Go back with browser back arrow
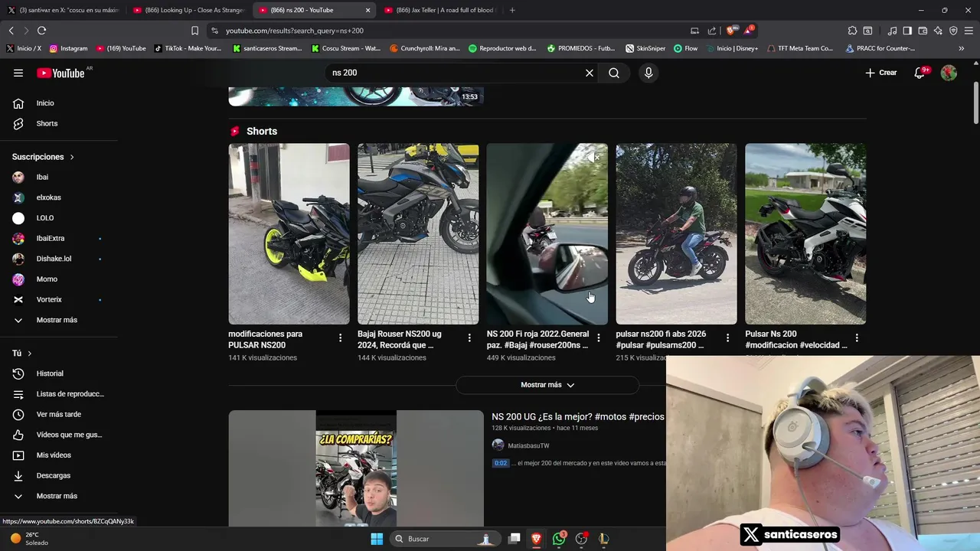 (11, 31)
